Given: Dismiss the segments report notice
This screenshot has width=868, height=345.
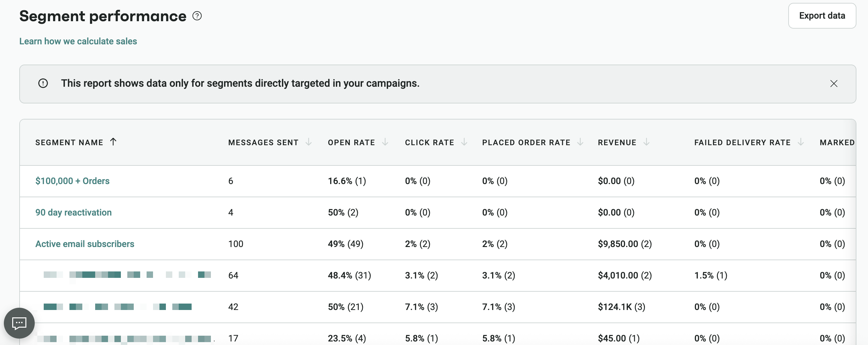Looking at the screenshot, I should pyautogui.click(x=834, y=84).
